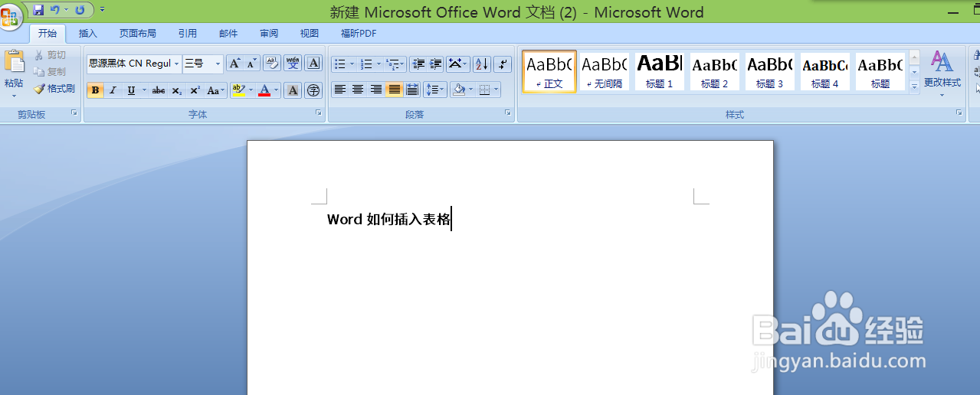Click the 复制 copy button
980x395 pixels.
[51, 72]
